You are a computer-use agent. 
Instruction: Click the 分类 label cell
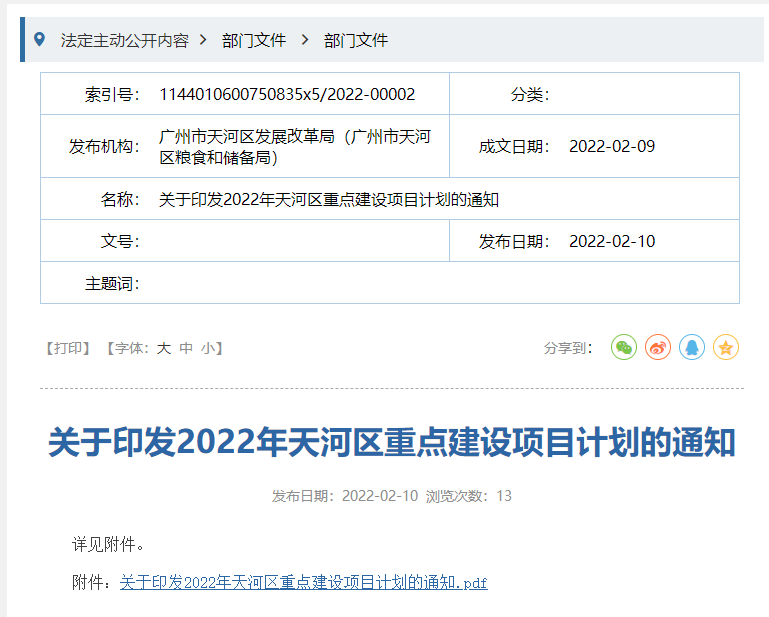(x=530, y=94)
